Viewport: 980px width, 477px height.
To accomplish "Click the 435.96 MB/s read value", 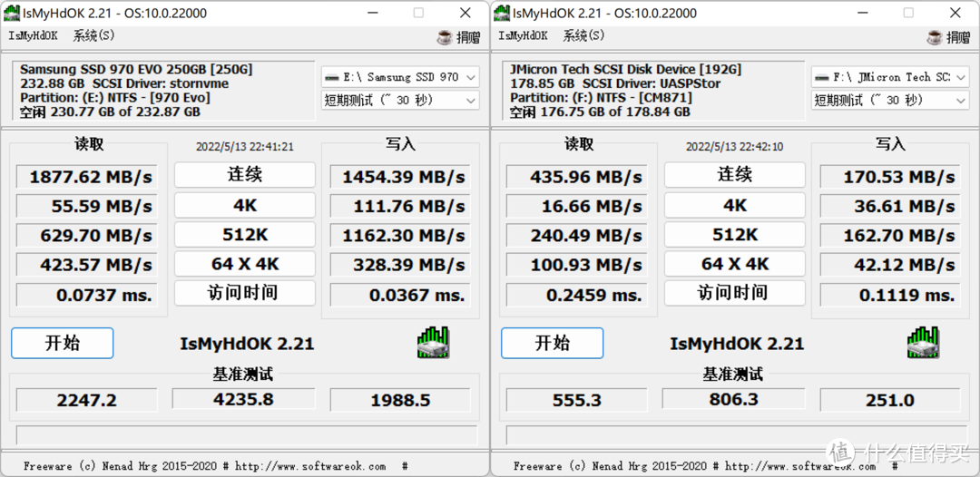I will [x=576, y=177].
